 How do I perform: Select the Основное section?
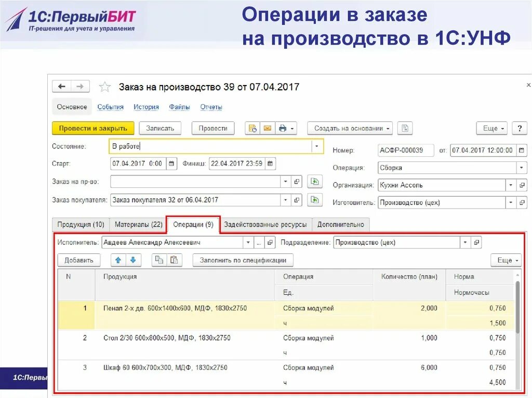(72, 107)
